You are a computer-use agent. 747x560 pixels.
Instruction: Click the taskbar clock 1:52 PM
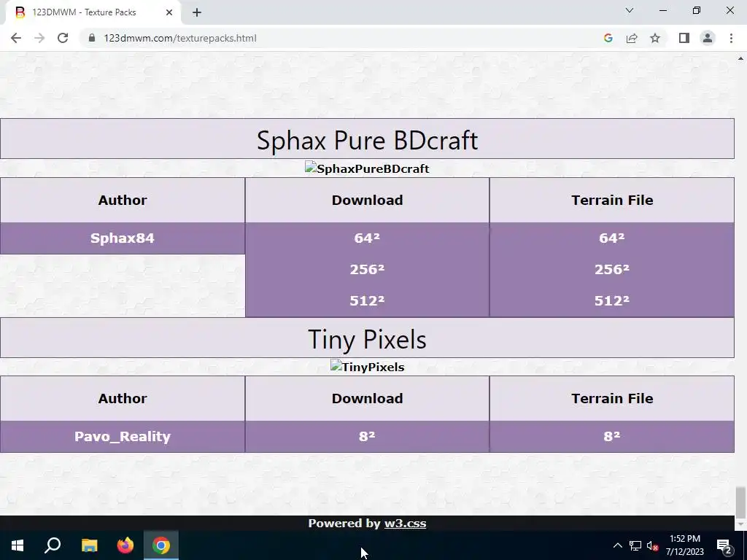[x=684, y=545]
